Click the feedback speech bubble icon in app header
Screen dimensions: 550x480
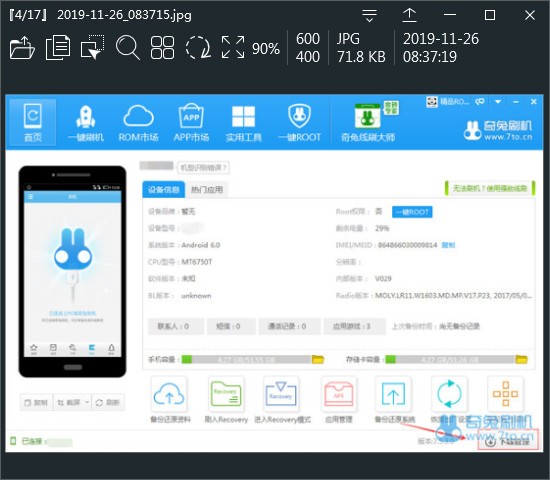[x=480, y=102]
